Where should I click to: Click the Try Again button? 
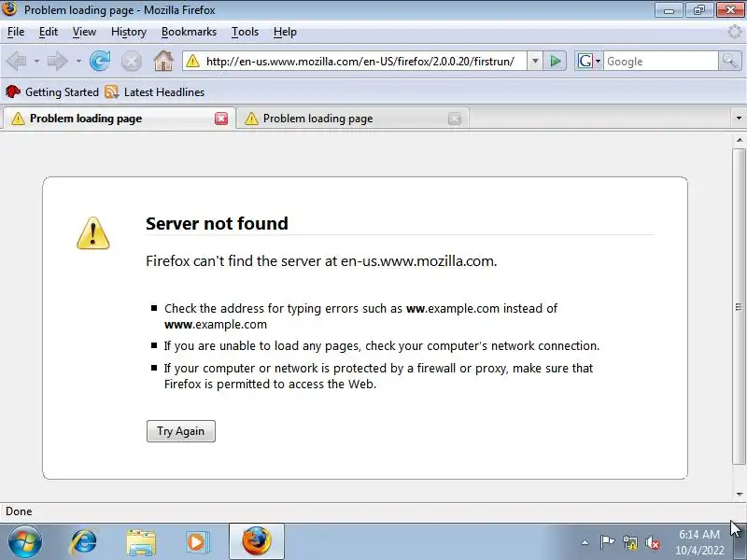click(181, 431)
